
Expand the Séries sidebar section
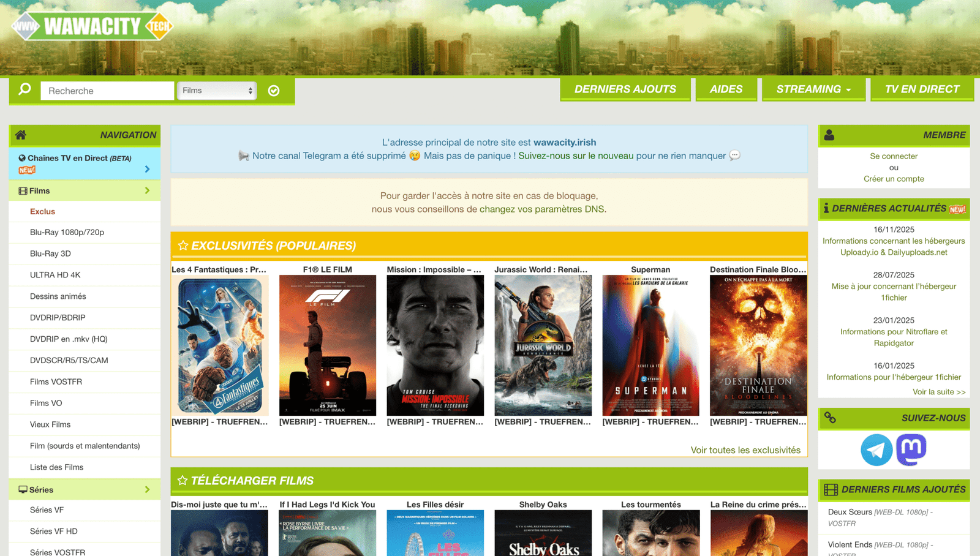pyautogui.click(x=147, y=490)
